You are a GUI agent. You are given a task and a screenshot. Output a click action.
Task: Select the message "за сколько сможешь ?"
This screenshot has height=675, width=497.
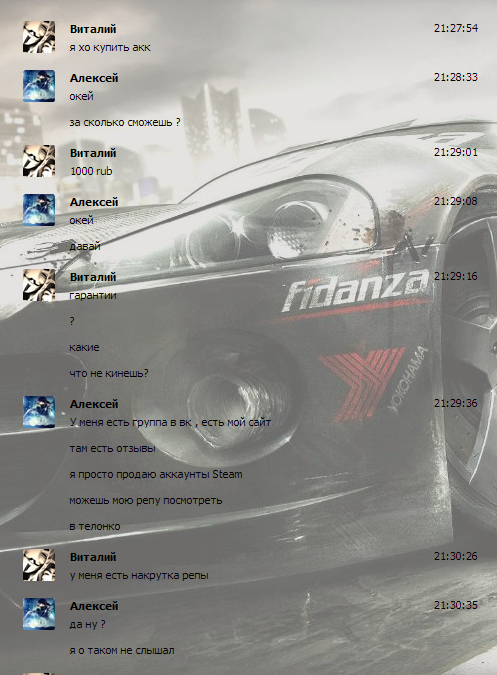pyautogui.click(x=125, y=122)
